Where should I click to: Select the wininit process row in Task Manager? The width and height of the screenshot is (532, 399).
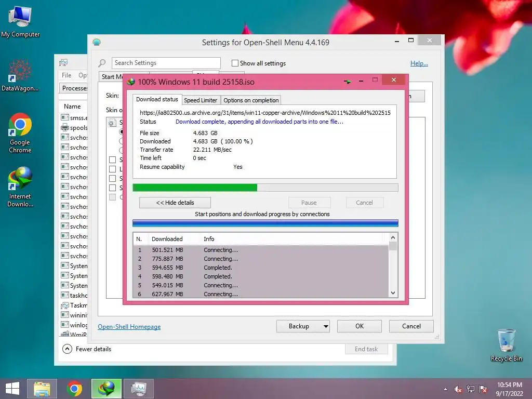click(74, 315)
